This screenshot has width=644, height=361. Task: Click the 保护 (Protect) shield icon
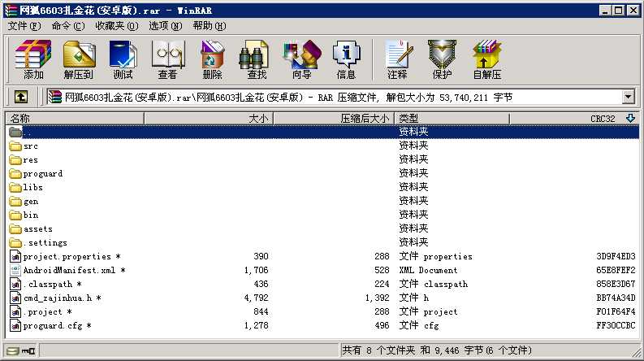click(442, 59)
